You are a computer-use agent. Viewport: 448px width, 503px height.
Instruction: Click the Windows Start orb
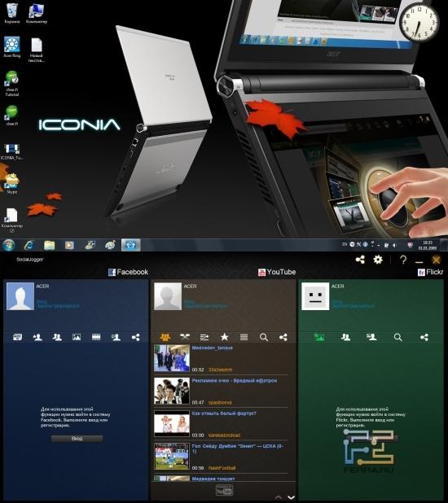(x=9, y=245)
